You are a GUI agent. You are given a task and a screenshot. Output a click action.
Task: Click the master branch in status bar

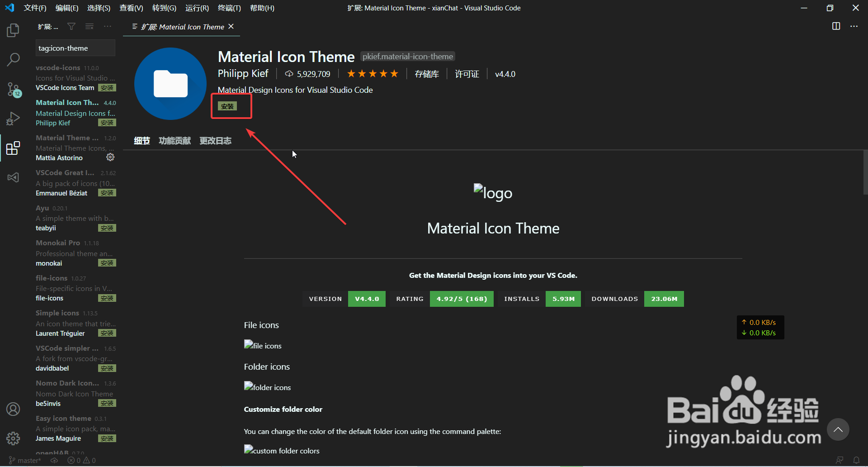(x=25, y=460)
